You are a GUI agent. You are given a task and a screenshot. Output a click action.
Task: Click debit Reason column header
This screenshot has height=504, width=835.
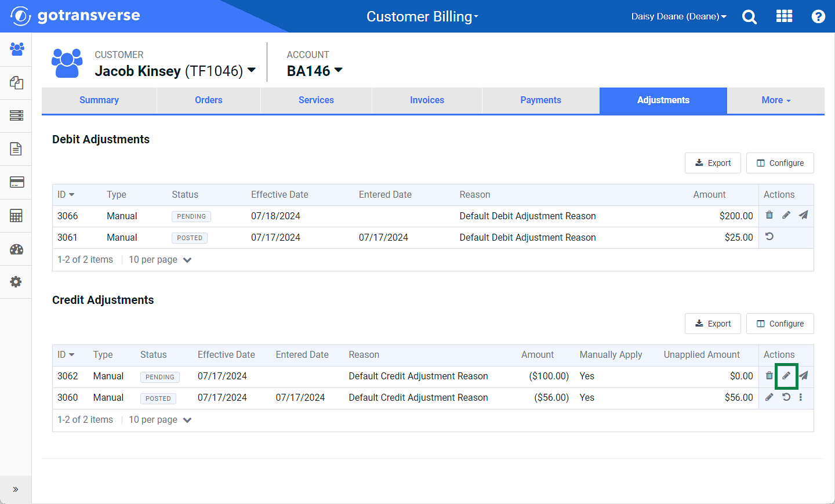pos(475,195)
